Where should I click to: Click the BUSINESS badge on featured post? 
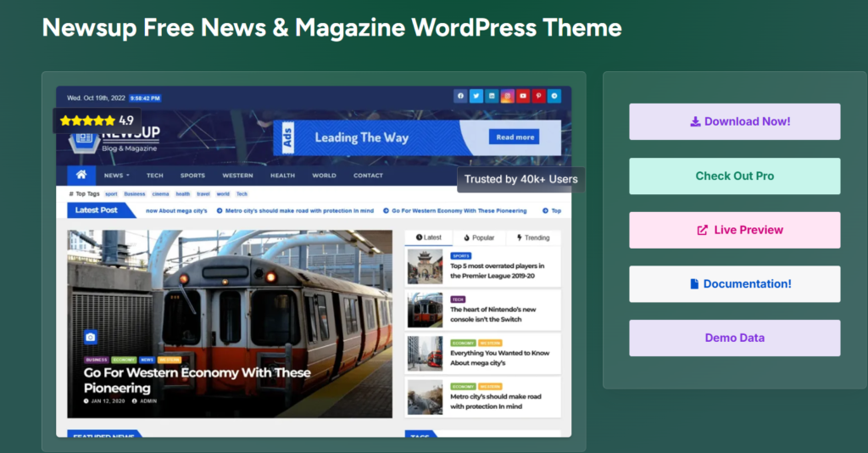[x=97, y=360]
